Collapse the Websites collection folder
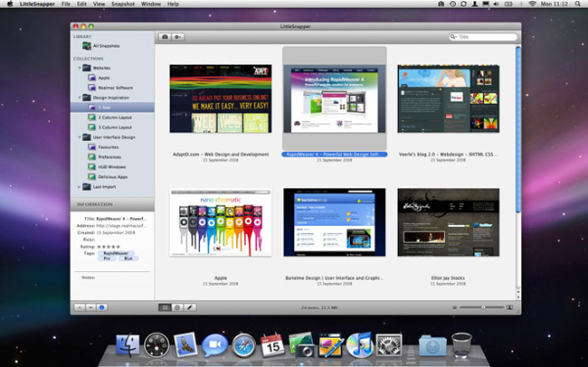The width and height of the screenshot is (588, 367). tap(80, 68)
